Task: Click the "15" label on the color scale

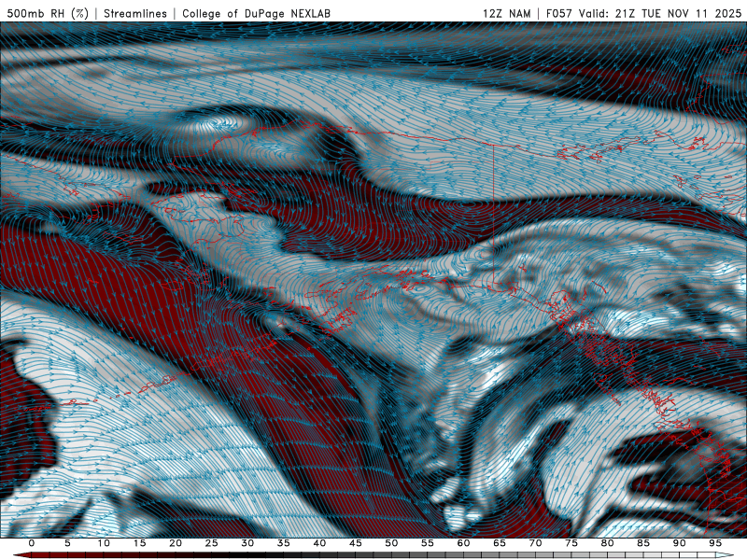Action: click(139, 543)
